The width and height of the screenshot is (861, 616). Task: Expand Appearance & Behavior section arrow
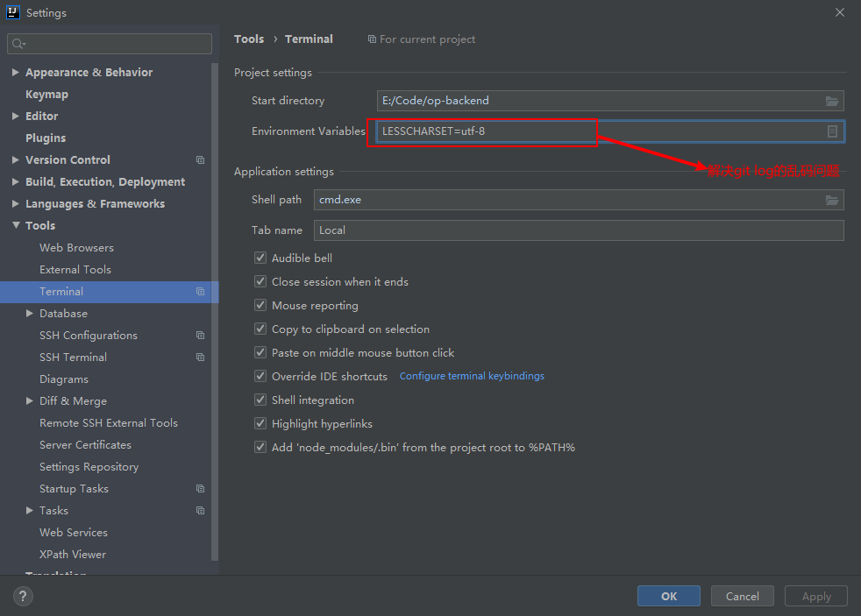coord(16,72)
